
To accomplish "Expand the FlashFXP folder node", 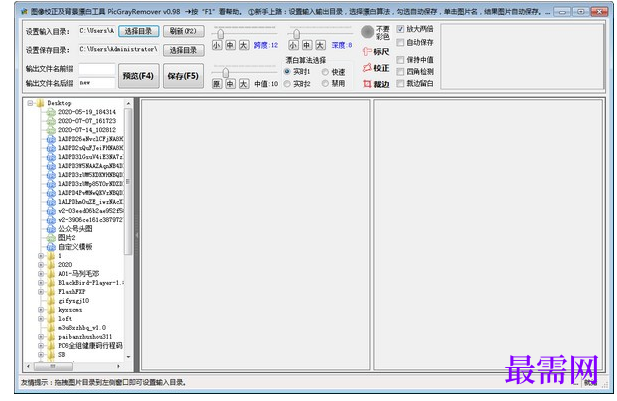I will [41, 292].
